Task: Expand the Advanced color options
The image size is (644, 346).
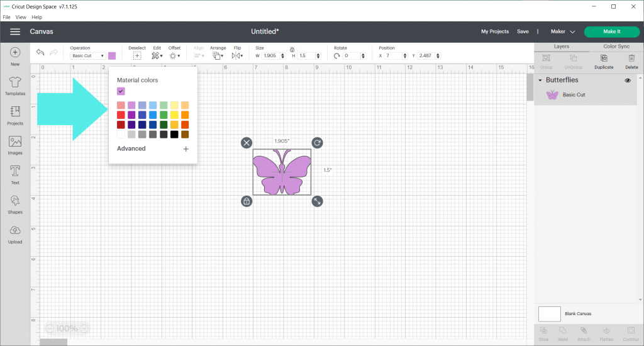Action: [x=186, y=148]
